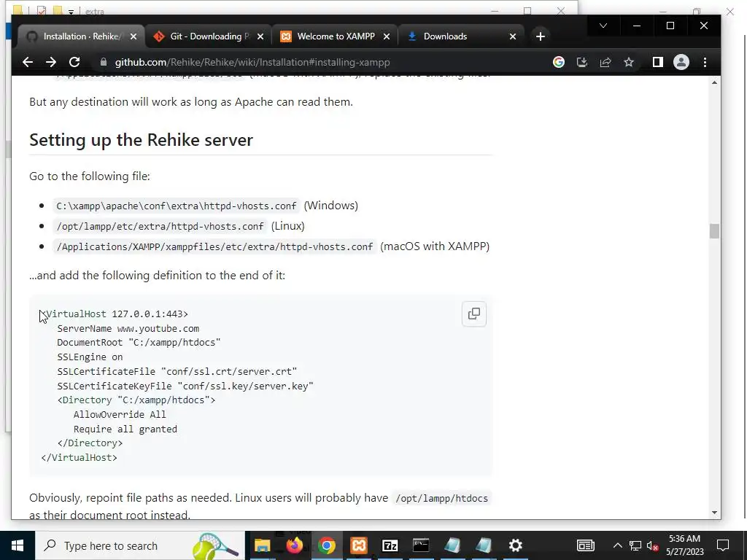
Task: Share this page icon
Action: click(x=605, y=63)
